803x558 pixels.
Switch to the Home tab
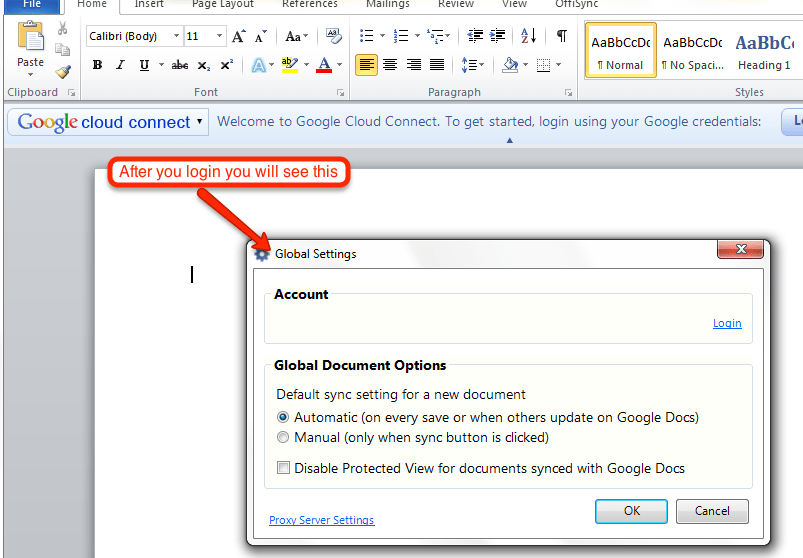pyautogui.click(x=92, y=4)
